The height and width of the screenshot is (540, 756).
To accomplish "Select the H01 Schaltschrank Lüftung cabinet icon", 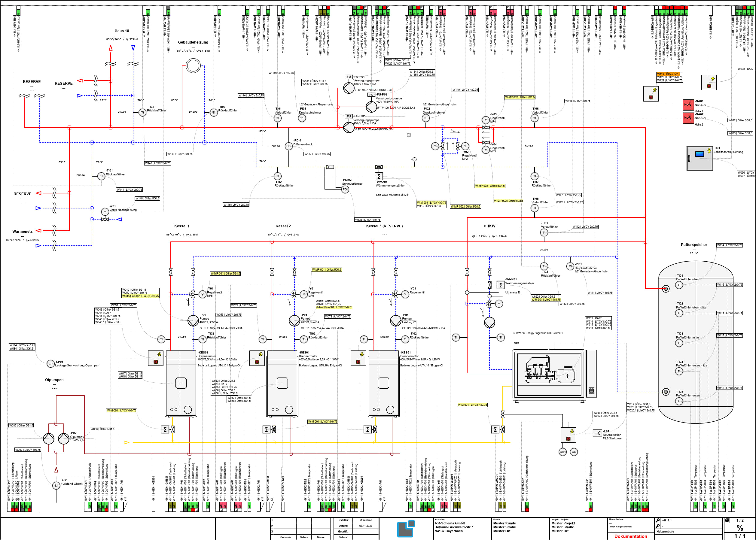I will 700,158.
